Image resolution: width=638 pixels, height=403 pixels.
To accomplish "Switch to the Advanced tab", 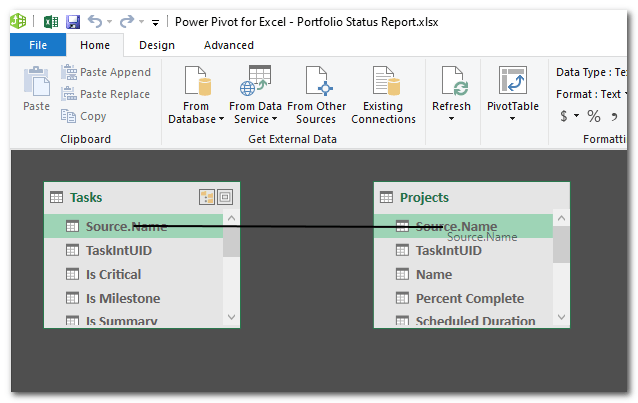I will (x=229, y=45).
